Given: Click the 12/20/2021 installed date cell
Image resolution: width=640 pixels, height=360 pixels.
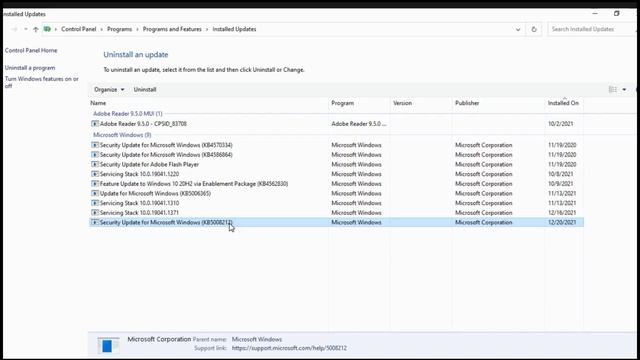Looking at the screenshot, I should click(562, 222).
